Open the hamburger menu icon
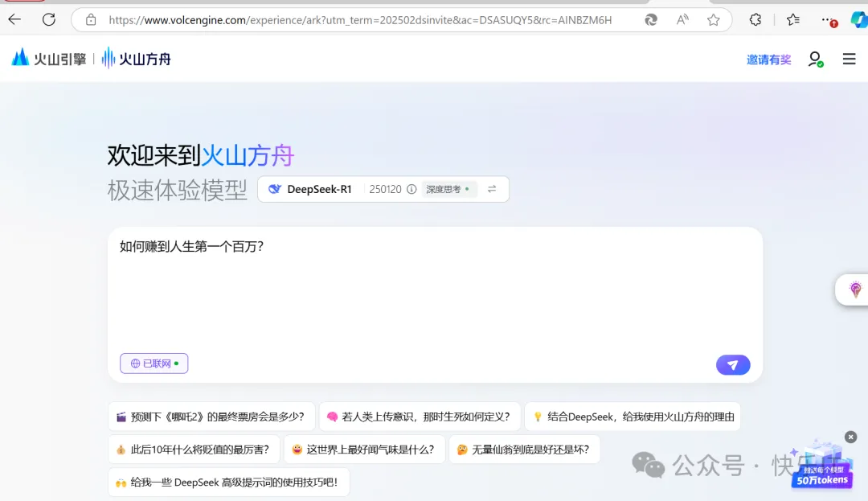 pos(849,59)
